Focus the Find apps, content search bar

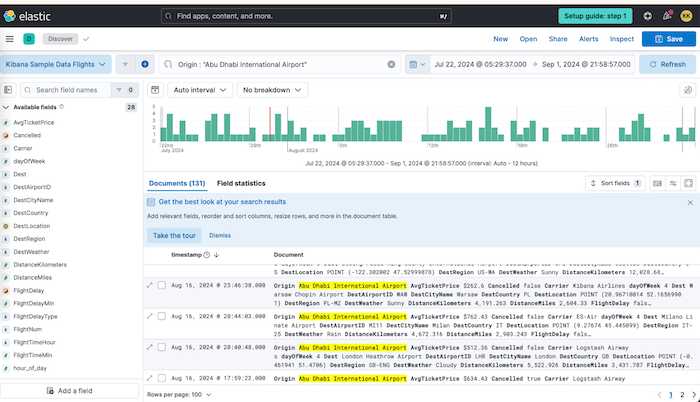(x=306, y=16)
